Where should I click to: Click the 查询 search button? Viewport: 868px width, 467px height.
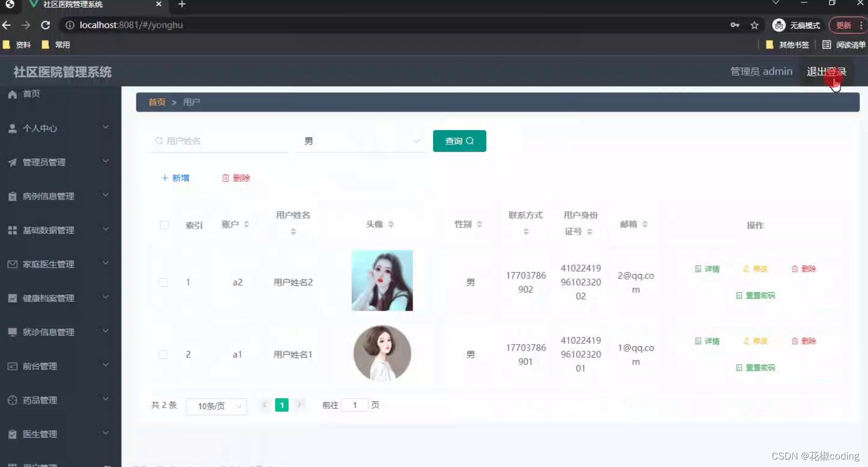pos(459,140)
